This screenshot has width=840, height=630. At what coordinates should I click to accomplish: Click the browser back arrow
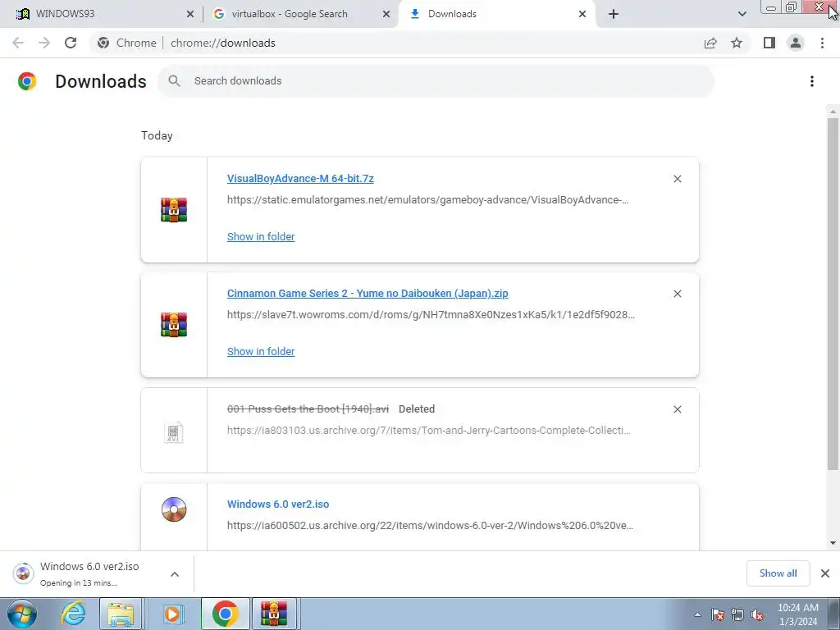[x=18, y=43]
